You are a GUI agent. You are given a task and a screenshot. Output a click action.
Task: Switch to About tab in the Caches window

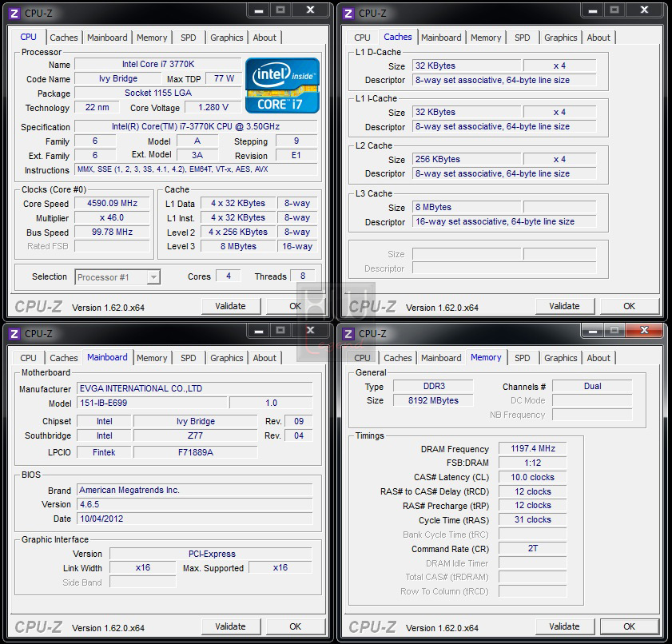598,38
